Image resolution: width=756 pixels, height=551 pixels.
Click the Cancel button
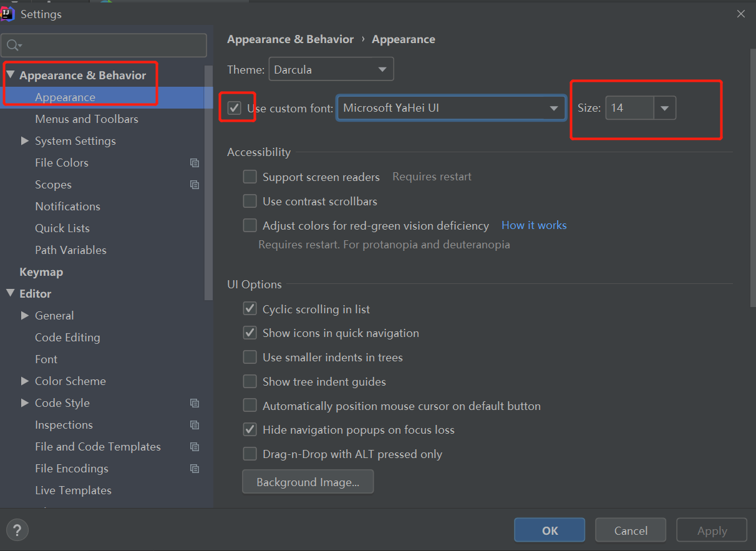[x=631, y=530]
